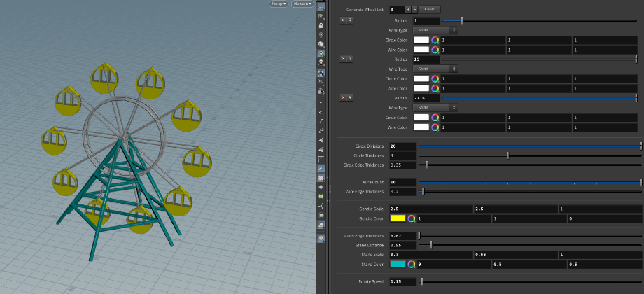
Task: Open the Wire Type dropdown under radius 15
Action: [435, 69]
